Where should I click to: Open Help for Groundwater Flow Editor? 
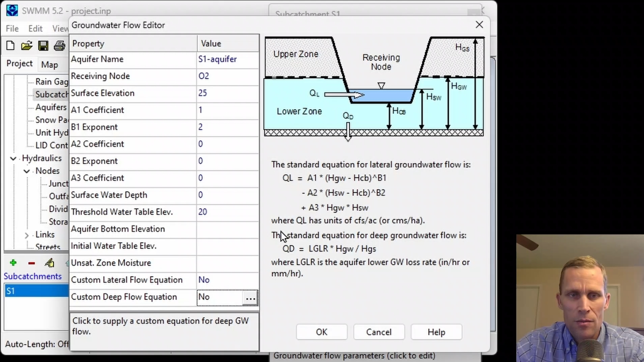(436, 332)
